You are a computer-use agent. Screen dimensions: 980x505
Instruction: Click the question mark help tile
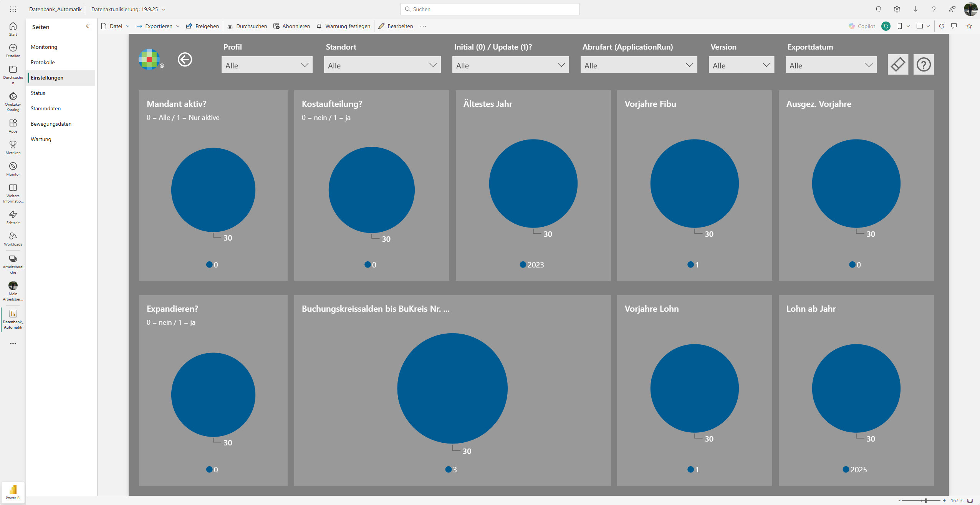click(x=924, y=64)
